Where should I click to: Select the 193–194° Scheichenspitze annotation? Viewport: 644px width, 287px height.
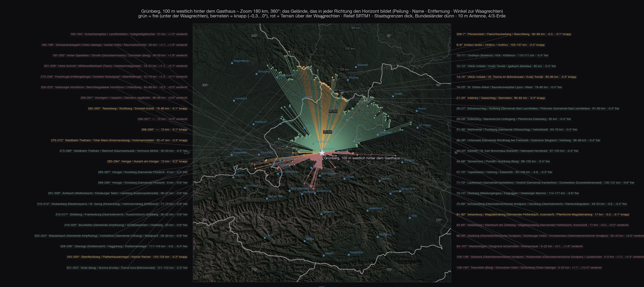point(129,34)
